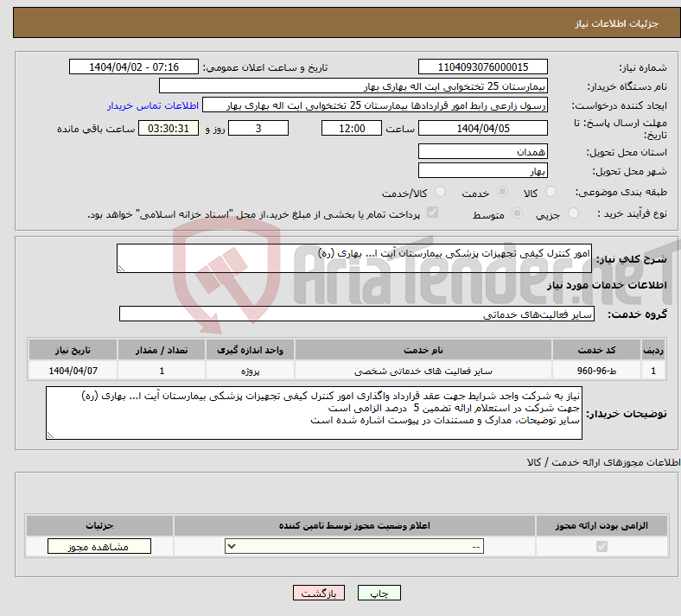The width and height of the screenshot is (681, 616).
Task: Click the buyer name field بیمارستان 25 تختخوابی
Action: pos(353,86)
